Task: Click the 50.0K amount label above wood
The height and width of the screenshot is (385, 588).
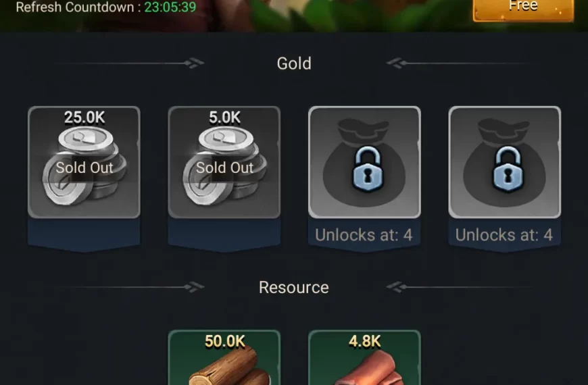Action: pos(224,342)
